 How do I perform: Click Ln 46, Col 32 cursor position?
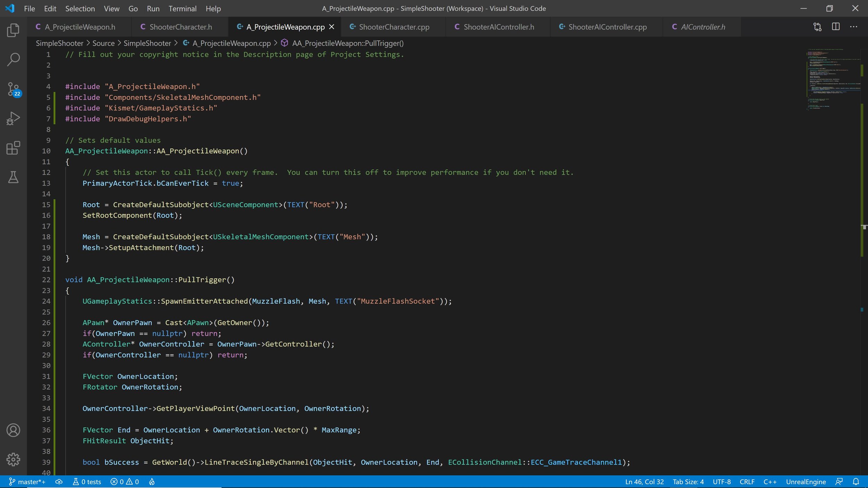point(644,482)
